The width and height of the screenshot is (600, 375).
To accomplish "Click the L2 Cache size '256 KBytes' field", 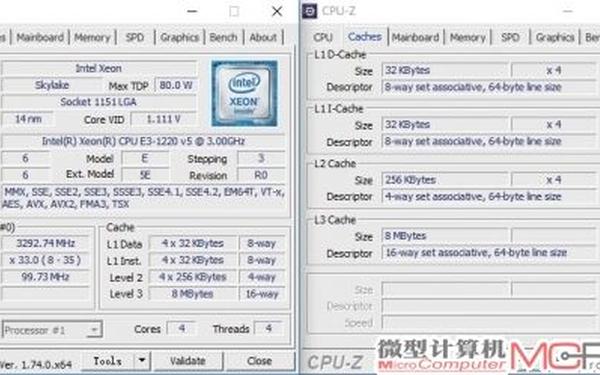I will click(445, 180).
